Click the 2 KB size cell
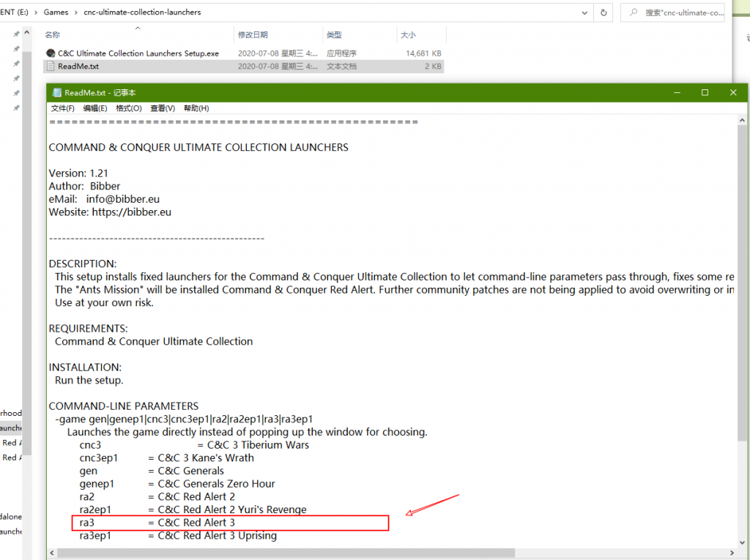 click(x=433, y=66)
